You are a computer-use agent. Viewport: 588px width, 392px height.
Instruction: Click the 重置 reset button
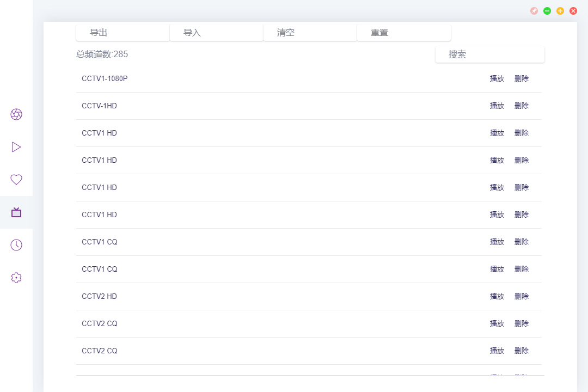(x=404, y=33)
